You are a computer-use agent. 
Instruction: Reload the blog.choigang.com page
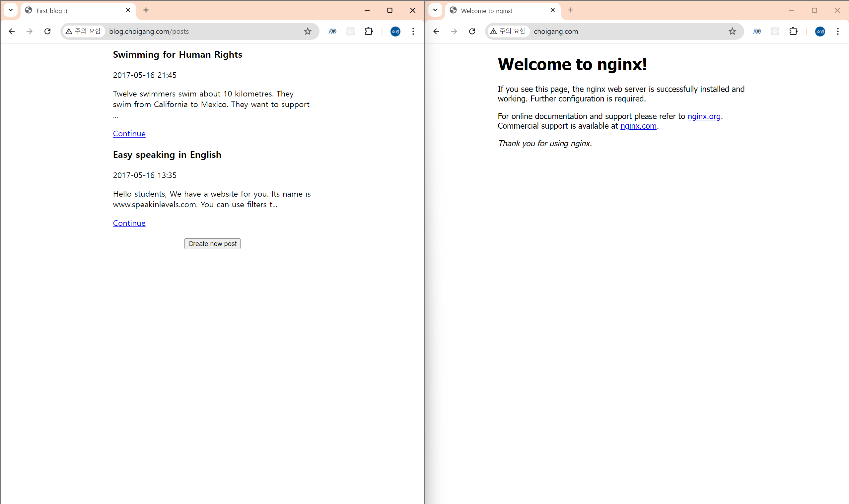pyautogui.click(x=47, y=31)
